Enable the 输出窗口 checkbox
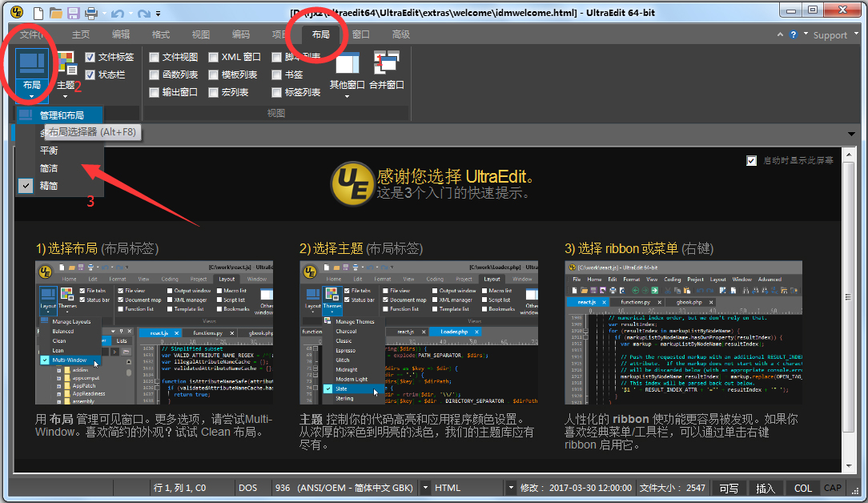This screenshot has width=868, height=503. [154, 93]
